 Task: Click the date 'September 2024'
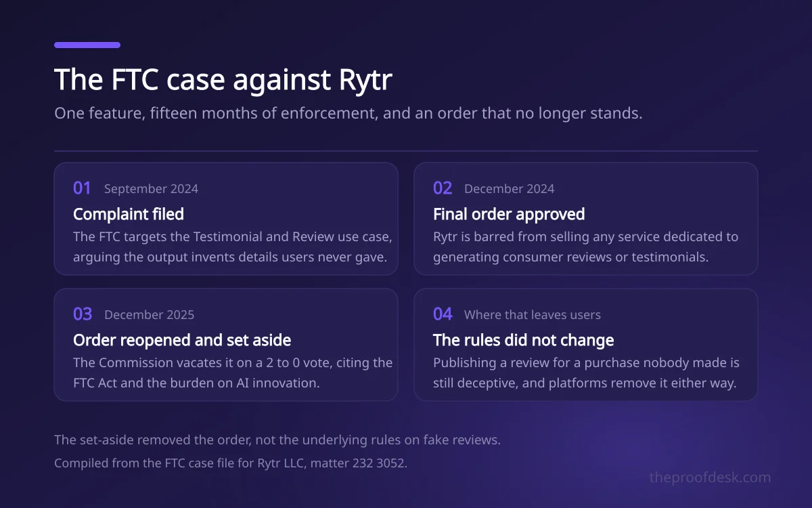[151, 189]
